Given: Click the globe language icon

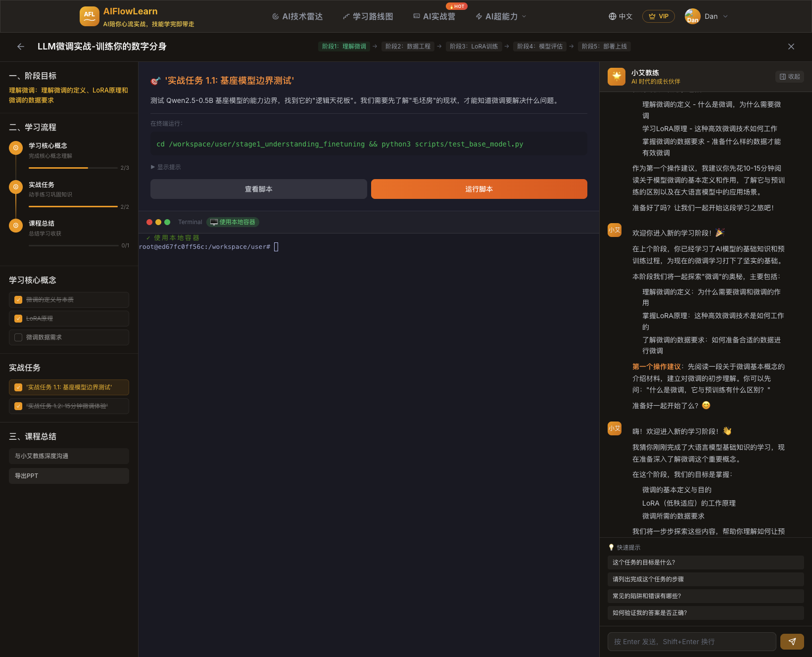Looking at the screenshot, I should [x=613, y=16].
